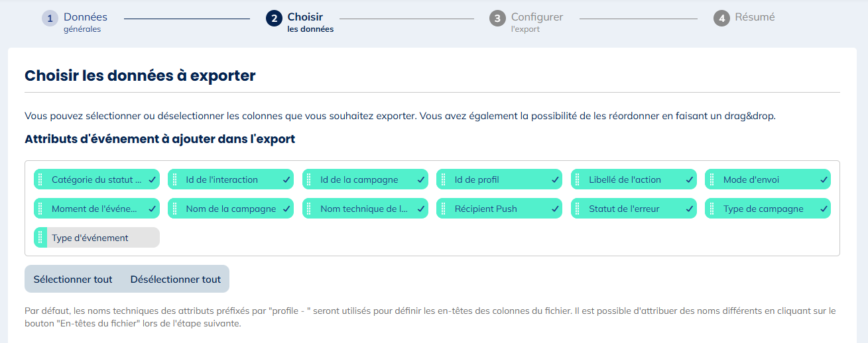Screen dimensions: 868x343
Task: Click drag handle of Id de la campagne
Action: tap(309, 179)
